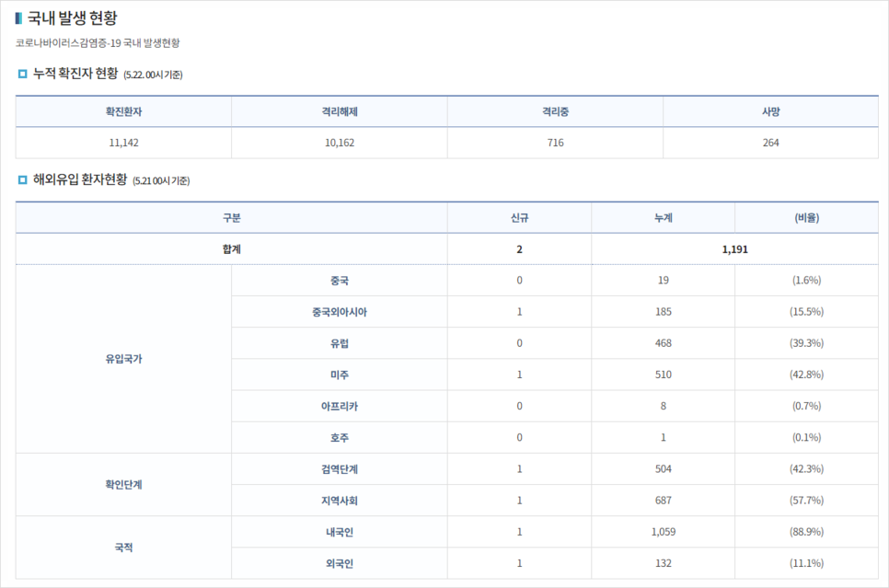The width and height of the screenshot is (889, 588).
Task: Click the 합계 row label
Action: click(x=231, y=249)
